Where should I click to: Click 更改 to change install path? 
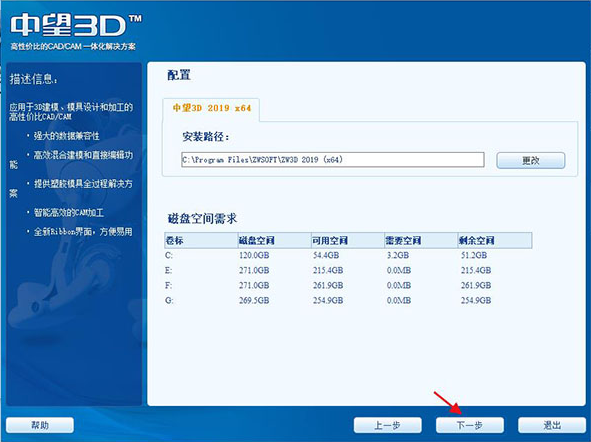tap(531, 161)
